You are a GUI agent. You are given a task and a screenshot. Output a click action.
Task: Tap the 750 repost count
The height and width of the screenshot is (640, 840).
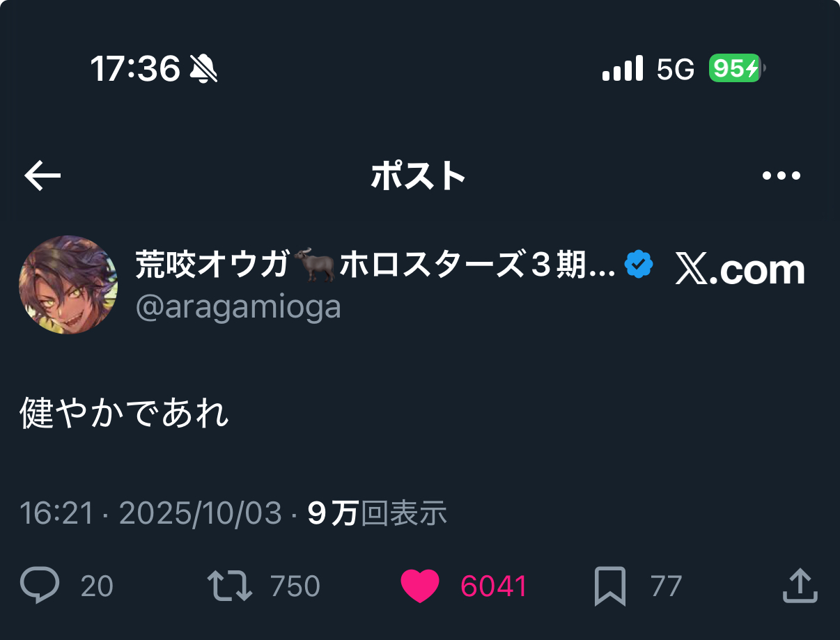(295, 586)
